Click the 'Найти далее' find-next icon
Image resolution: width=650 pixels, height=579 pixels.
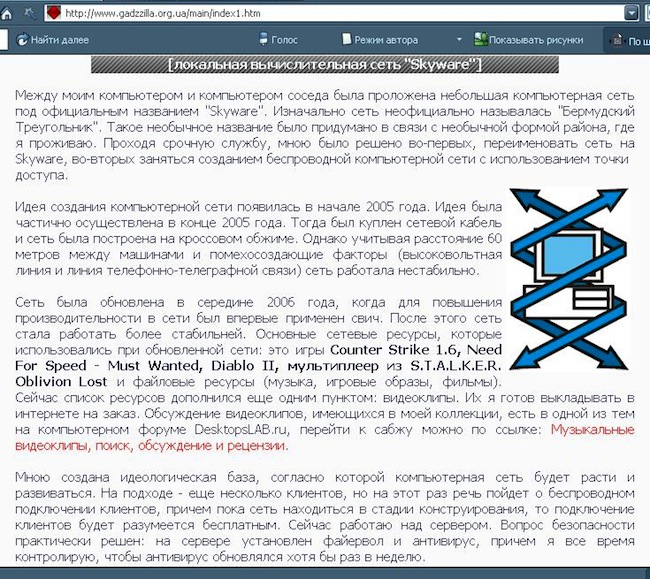18,40
